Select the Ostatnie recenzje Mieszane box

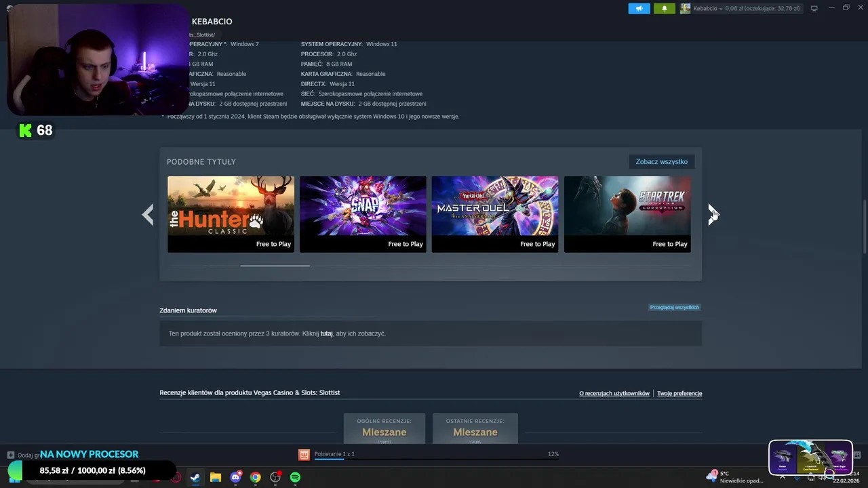click(475, 428)
